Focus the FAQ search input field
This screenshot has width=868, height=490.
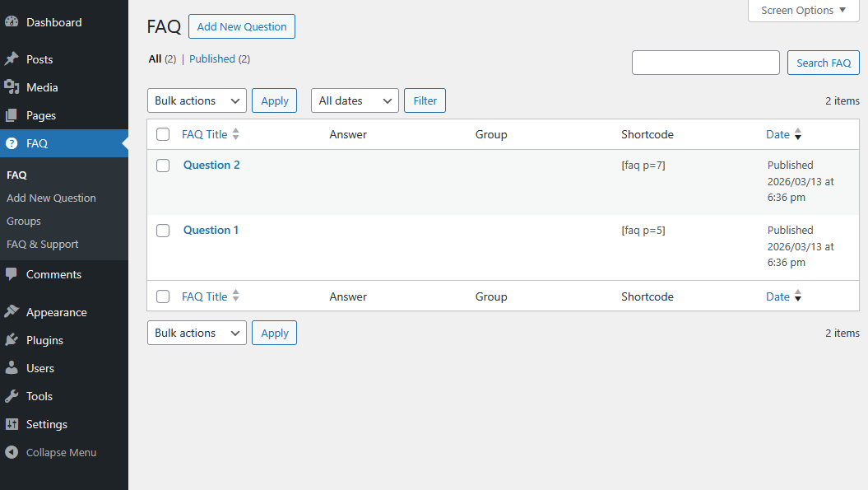pyautogui.click(x=706, y=63)
